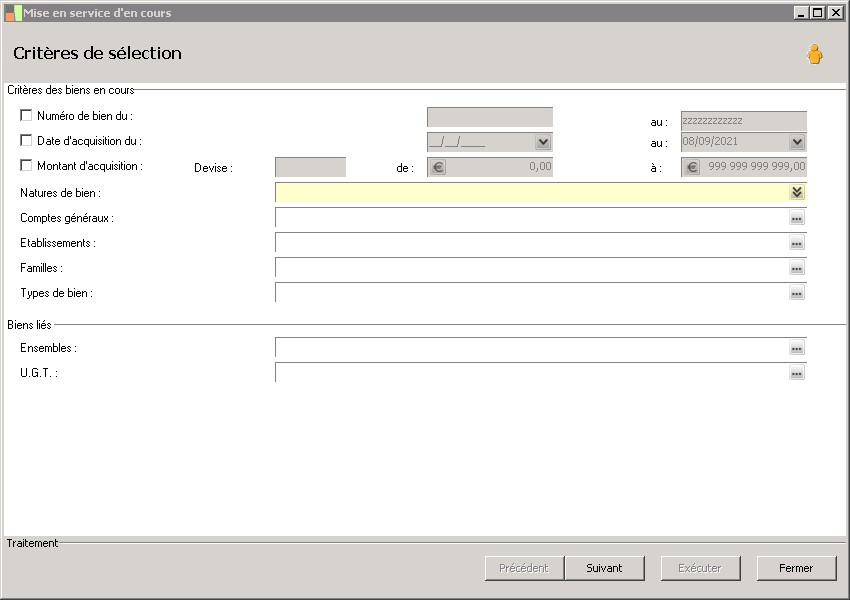The image size is (850, 600).
Task: Click the orange user figure icon
Action: click(x=814, y=54)
